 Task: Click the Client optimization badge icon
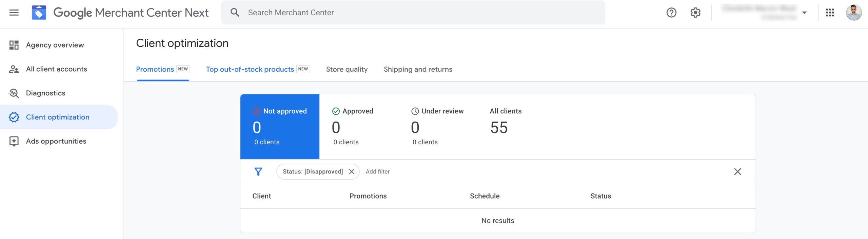(14, 117)
